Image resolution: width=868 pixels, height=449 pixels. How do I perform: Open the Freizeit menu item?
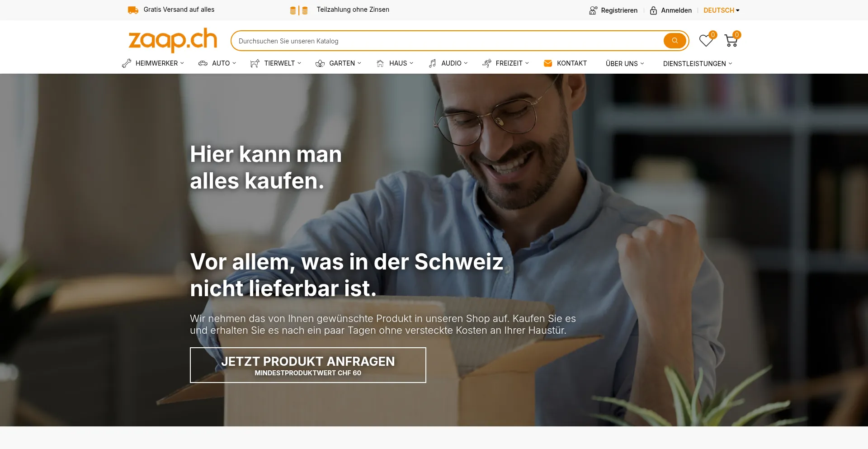[x=505, y=63]
